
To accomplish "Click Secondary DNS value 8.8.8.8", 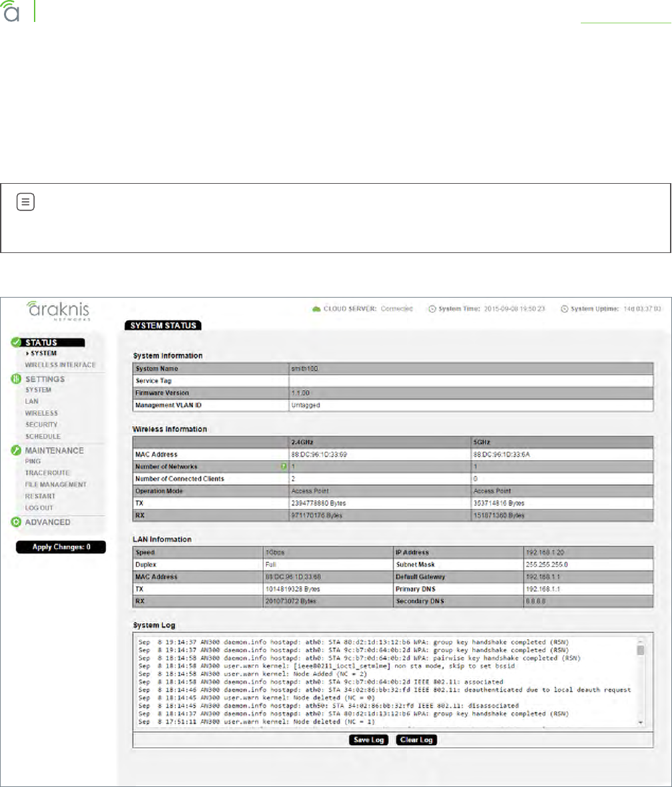I will [x=536, y=601].
